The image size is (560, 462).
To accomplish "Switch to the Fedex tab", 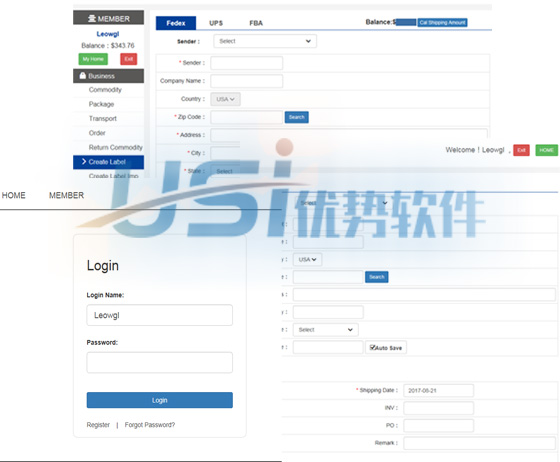I will (x=176, y=23).
